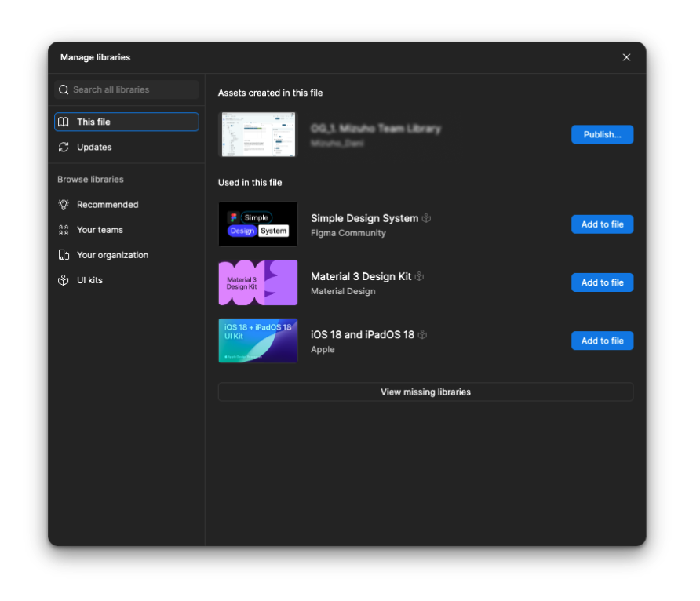Click the Used in this file heading

tap(250, 183)
